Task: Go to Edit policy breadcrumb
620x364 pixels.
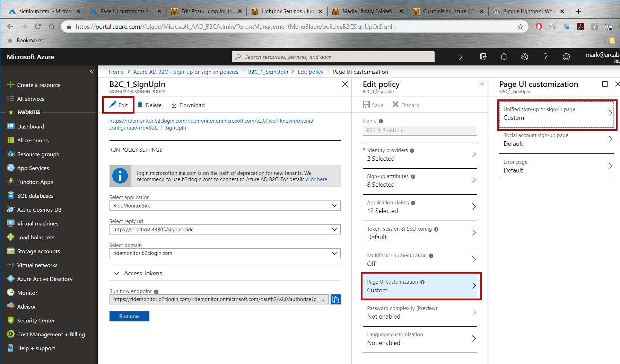Action: click(311, 72)
